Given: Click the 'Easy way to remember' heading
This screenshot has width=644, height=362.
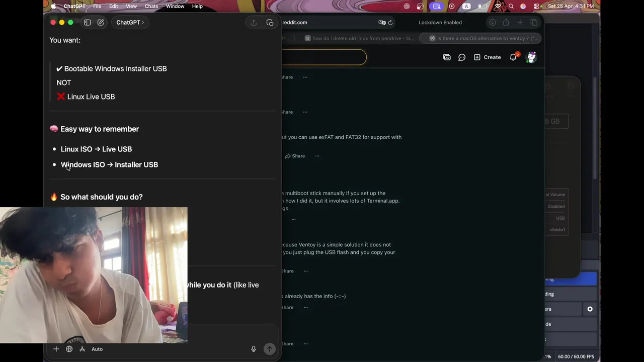Looking at the screenshot, I should tap(100, 129).
